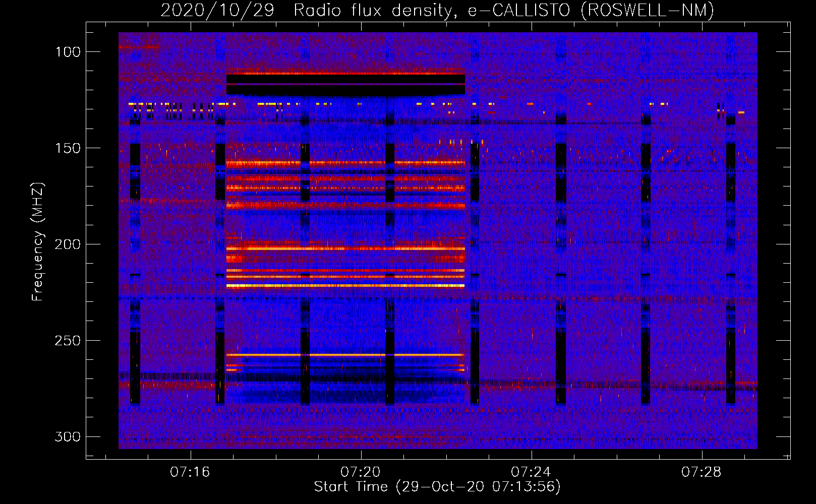Click the date "2020/10/29" in the title
Viewport: 816px width, 504px height.
click(x=217, y=10)
